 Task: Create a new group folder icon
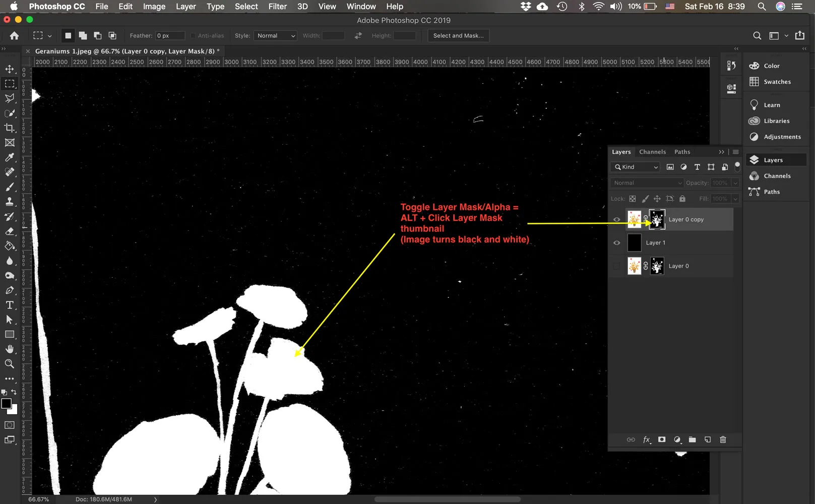tap(692, 439)
